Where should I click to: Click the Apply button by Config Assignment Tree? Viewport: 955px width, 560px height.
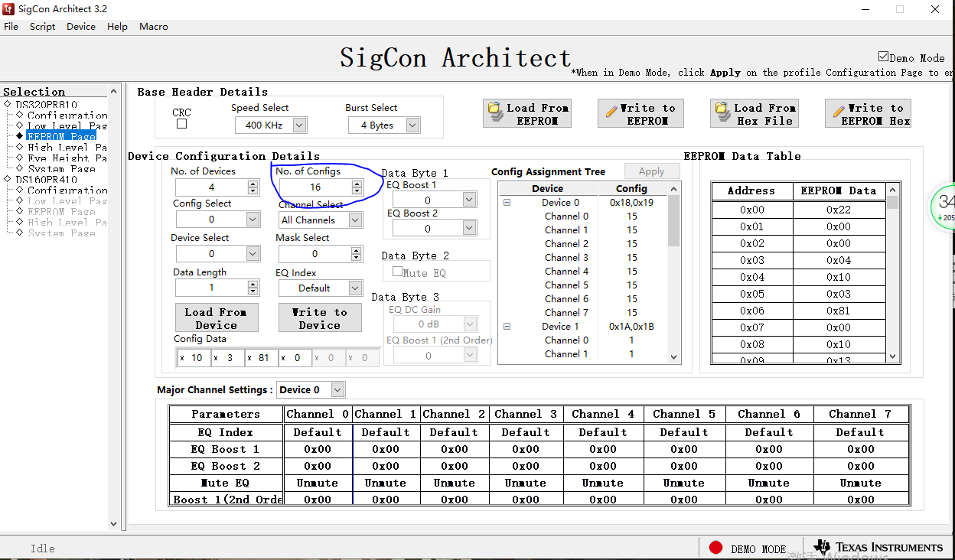[651, 171]
